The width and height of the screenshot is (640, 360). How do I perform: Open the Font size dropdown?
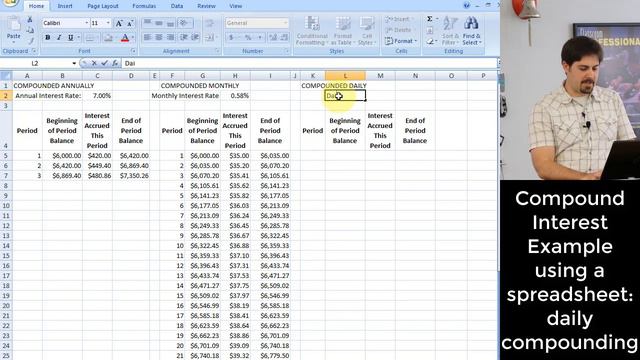pyautogui.click(x=108, y=23)
